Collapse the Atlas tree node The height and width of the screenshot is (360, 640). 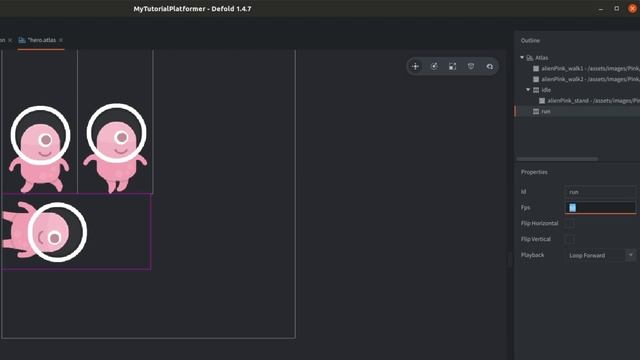click(x=522, y=58)
